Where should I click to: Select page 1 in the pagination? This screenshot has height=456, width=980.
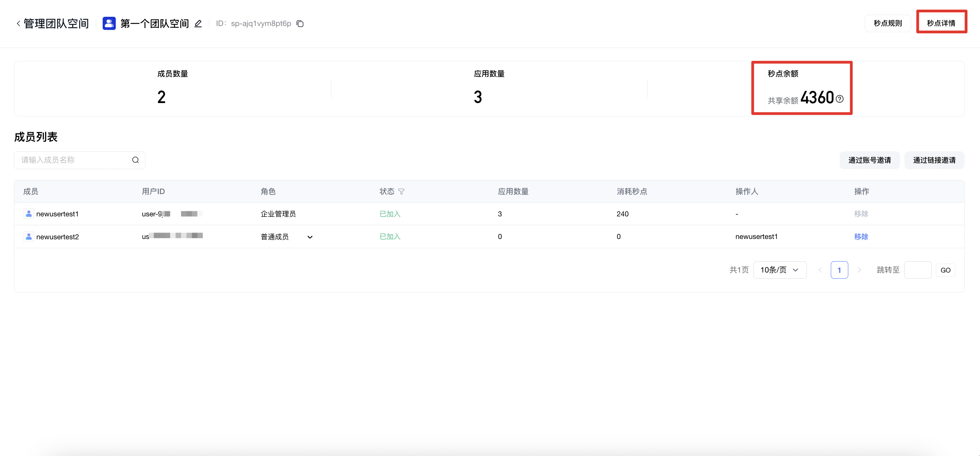(839, 270)
